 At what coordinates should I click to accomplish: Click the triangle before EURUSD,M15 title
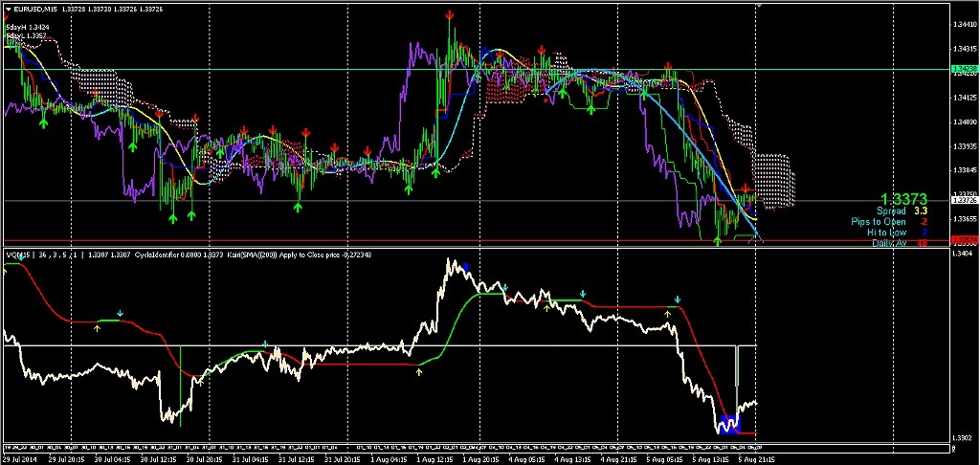(8, 8)
